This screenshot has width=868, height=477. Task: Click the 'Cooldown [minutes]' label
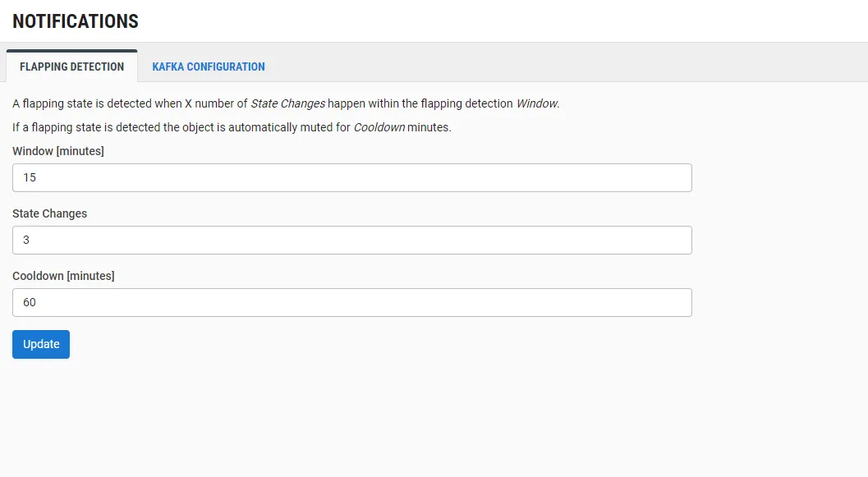click(x=64, y=276)
